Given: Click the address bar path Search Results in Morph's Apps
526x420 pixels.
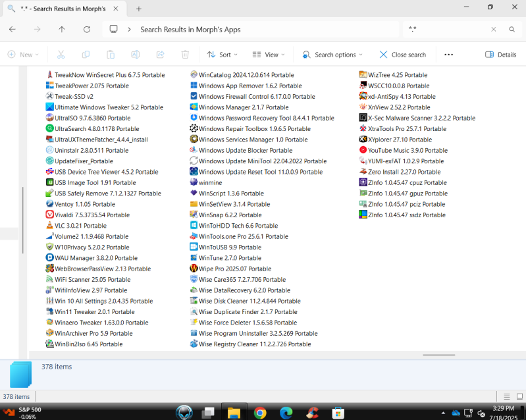Looking at the screenshot, I should [190, 30].
